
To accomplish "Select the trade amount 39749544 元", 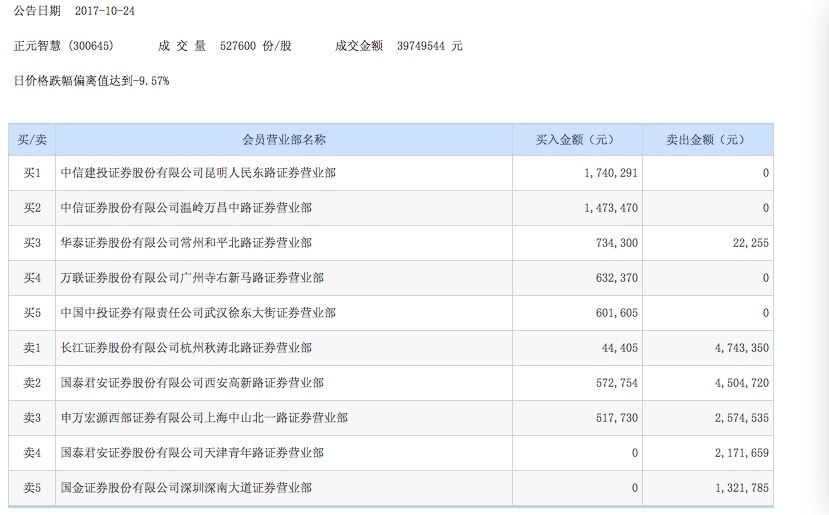I will pyautogui.click(x=430, y=46).
